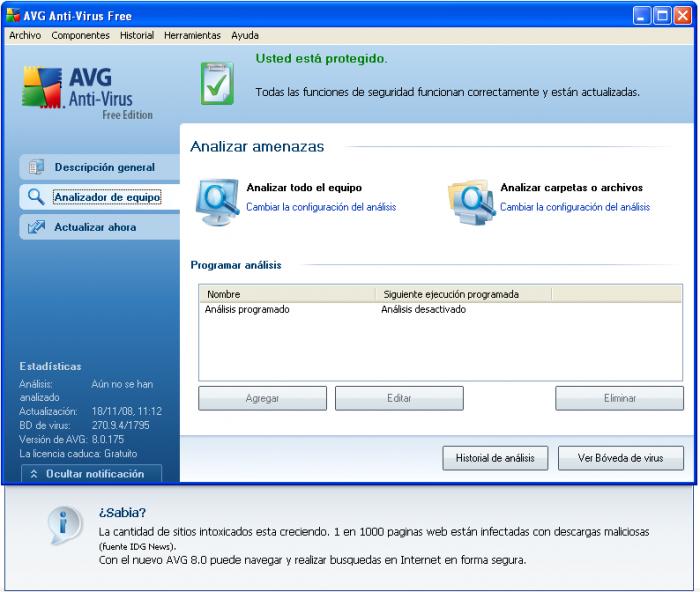Click the ¿Sabía? heading
Screen dimensions: 700x592
[122, 513]
